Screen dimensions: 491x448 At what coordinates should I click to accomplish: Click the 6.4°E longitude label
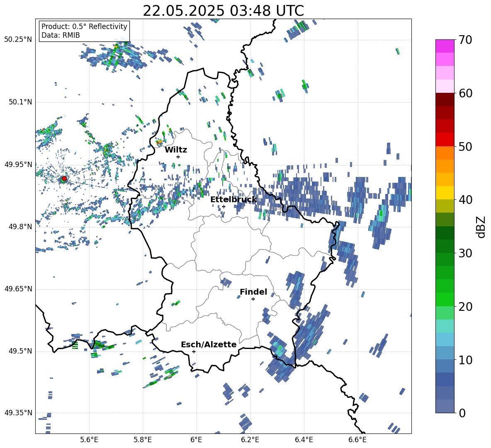[x=304, y=440]
